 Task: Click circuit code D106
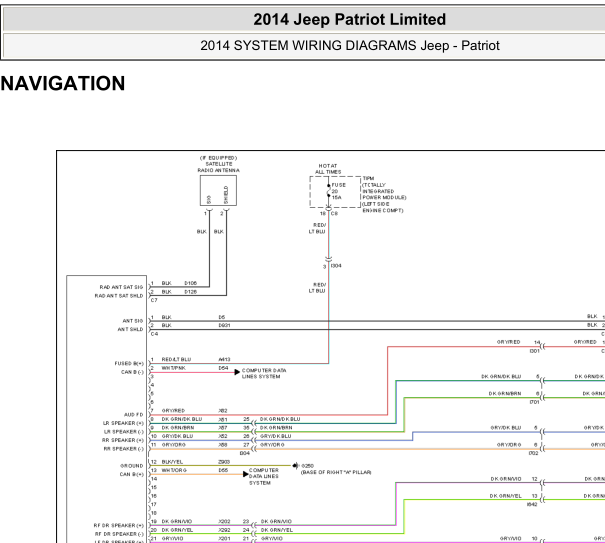pos(191,283)
